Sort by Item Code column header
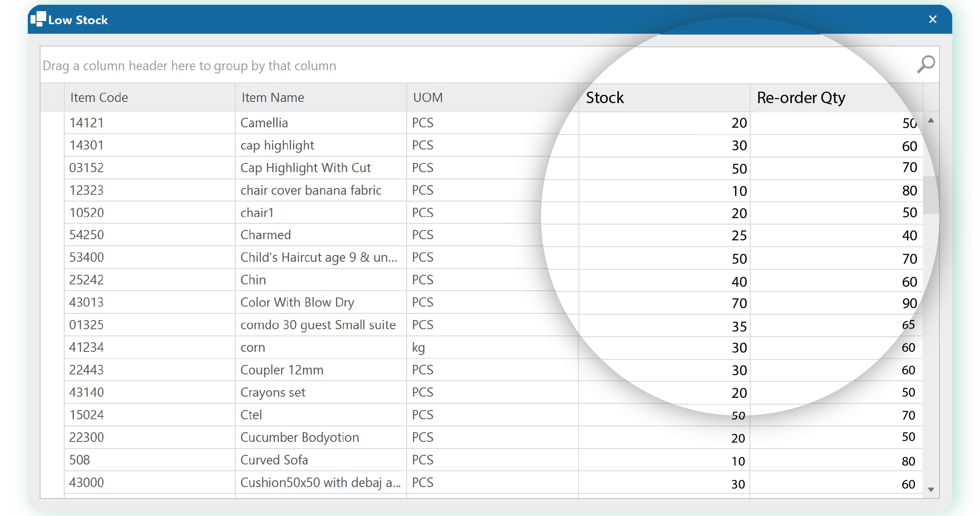 pyautogui.click(x=99, y=98)
